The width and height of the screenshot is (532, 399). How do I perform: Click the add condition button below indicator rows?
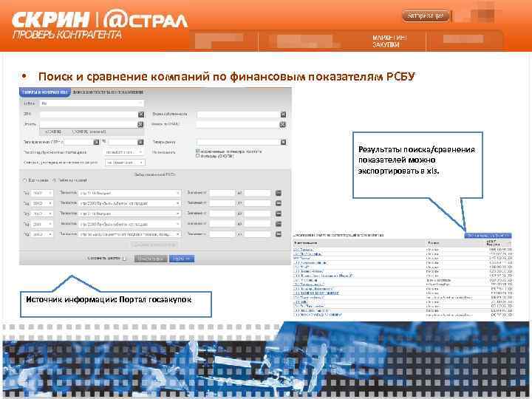tap(153, 245)
